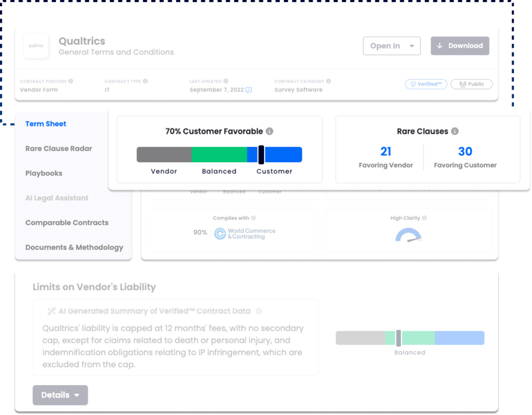Expand the Details dropdown
This screenshot has height=415, width=532.
coord(60,395)
